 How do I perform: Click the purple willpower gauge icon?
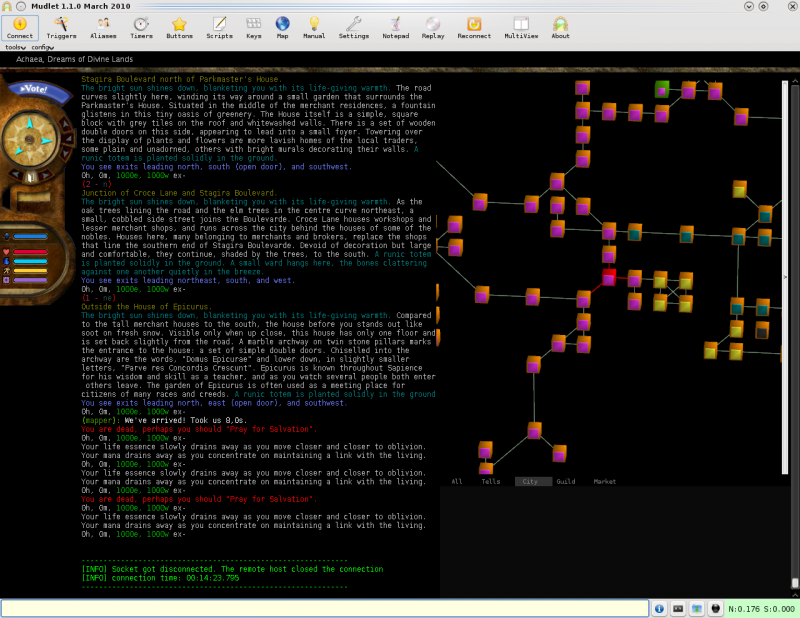coord(6,280)
